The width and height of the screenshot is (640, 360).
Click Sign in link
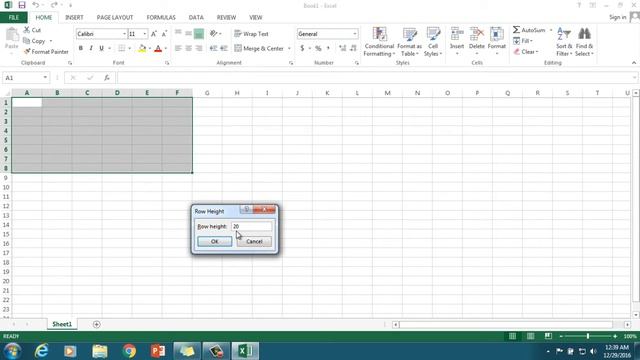coord(617,17)
